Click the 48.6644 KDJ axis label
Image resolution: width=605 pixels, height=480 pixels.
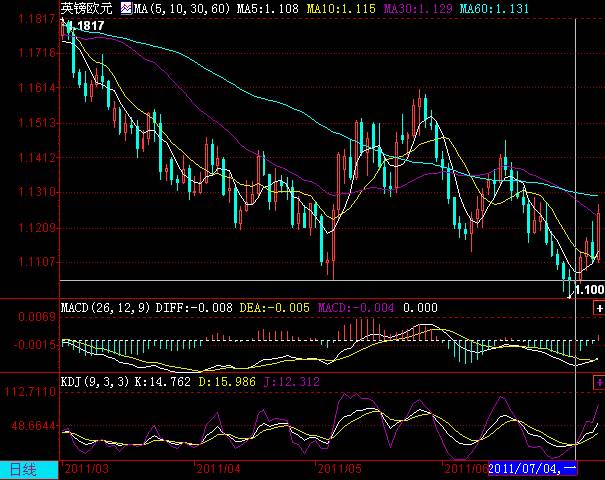[x=34, y=426]
